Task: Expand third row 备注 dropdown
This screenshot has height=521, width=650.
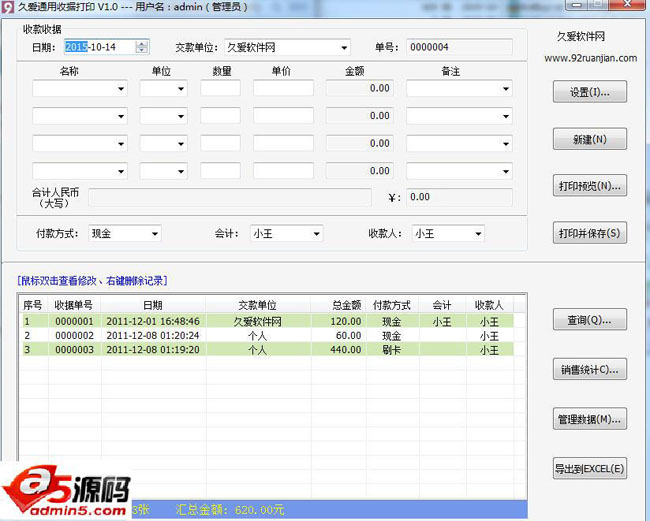Action: pos(505,144)
